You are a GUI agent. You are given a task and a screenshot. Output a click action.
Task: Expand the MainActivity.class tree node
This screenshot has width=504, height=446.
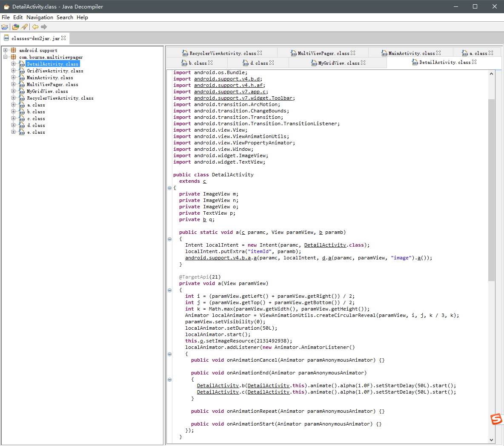click(x=14, y=78)
